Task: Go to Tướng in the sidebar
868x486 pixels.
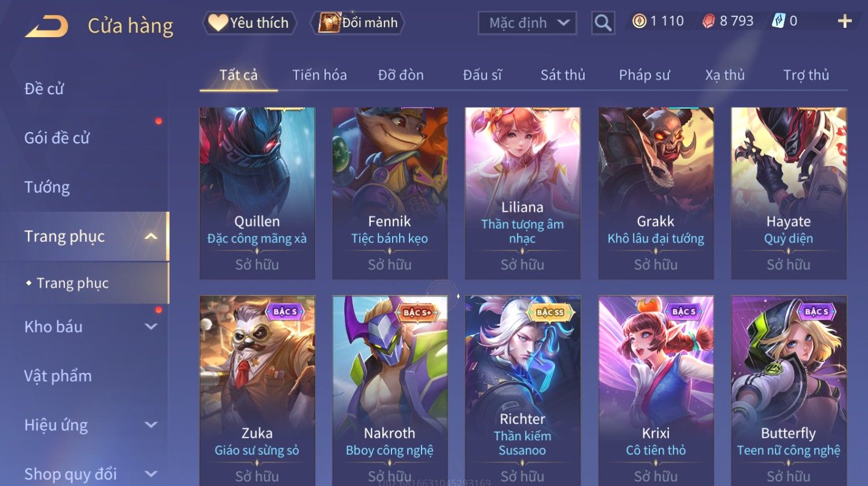Action: [47, 187]
